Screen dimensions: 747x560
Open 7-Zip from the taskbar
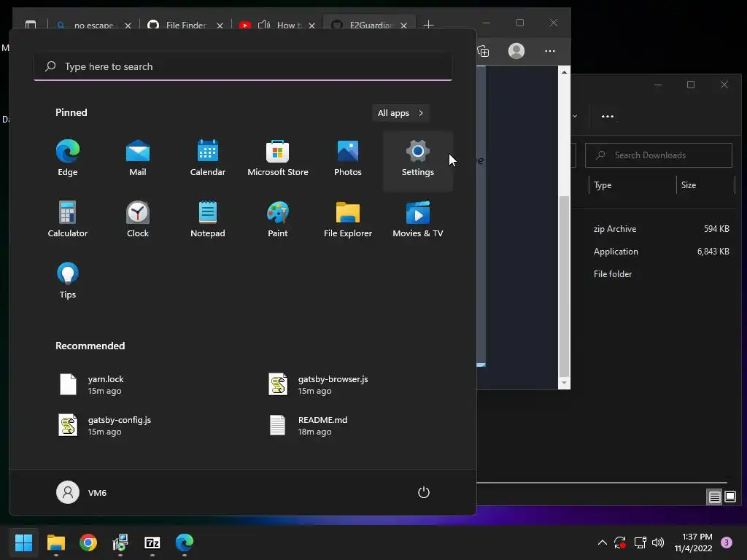(x=152, y=542)
